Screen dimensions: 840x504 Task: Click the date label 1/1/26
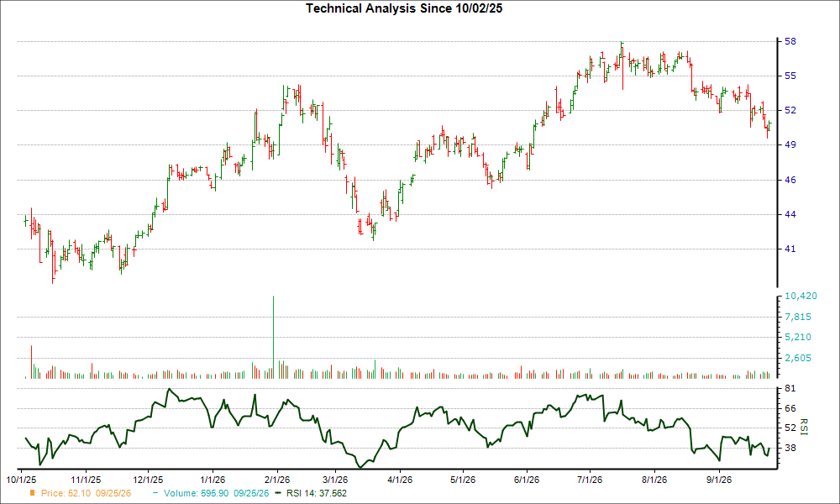pyautogui.click(x=213, y=480)
